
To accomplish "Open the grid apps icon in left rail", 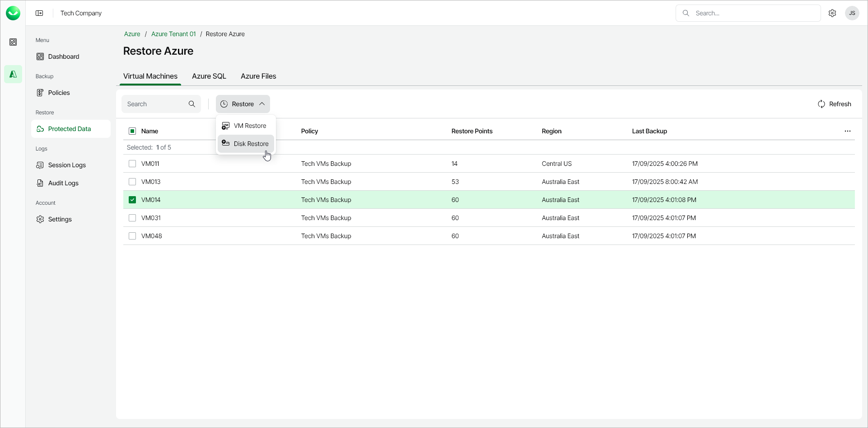I will pos(13,42).
